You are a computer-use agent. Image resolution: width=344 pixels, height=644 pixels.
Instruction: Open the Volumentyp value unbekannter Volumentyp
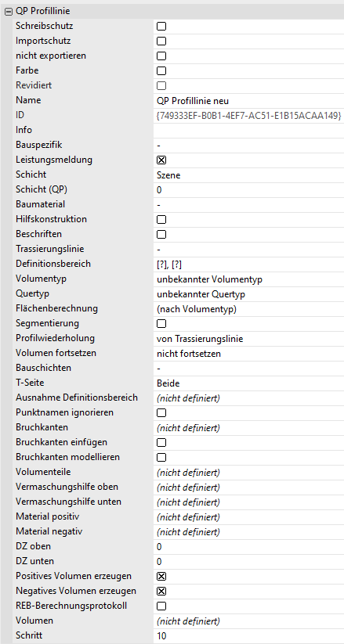tap(248, 279)
